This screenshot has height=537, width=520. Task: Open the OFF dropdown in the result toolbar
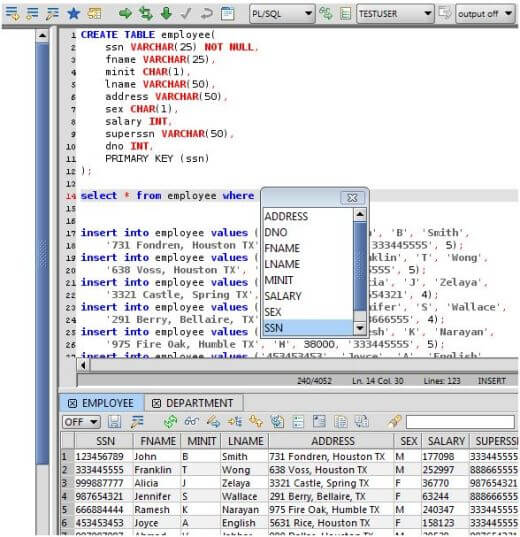point(81,422)
